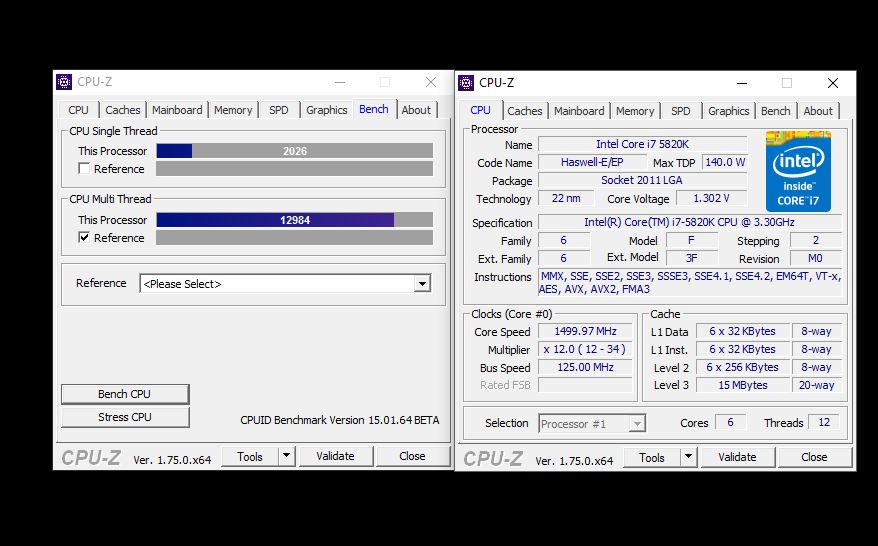Click Multiplier value x 12.0 ( 12 - 34 )
The width and height of the screenshot is (878, 546).
click(x=585, y=349)
